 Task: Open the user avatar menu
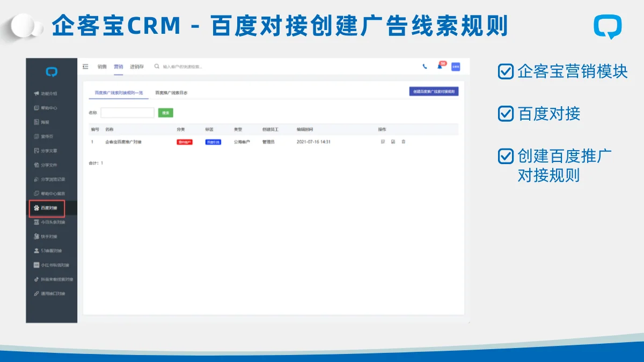(456, 67)
